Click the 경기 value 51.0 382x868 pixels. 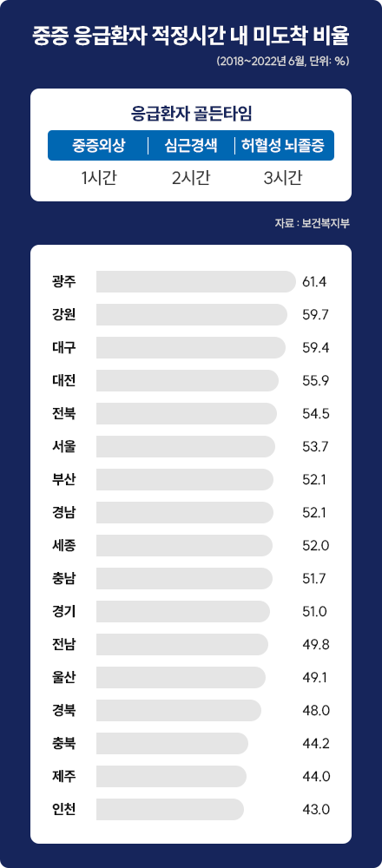pyautogui.click(x=315, y=612)
